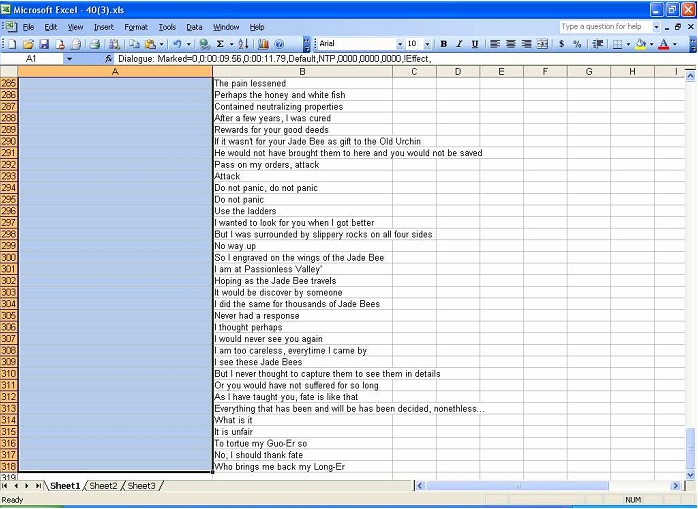Open the Paste options arrow

pos(161,44)
